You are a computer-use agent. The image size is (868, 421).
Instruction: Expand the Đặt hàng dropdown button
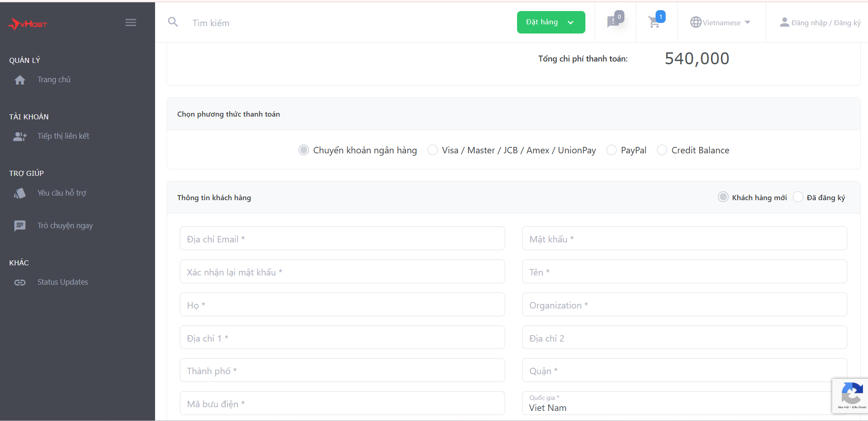click(551, 22)
